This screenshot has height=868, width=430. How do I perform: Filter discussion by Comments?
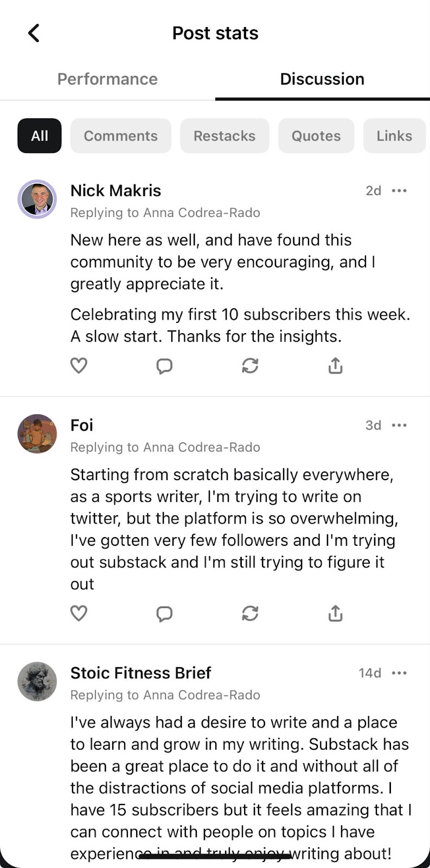[x=120, y=136]
